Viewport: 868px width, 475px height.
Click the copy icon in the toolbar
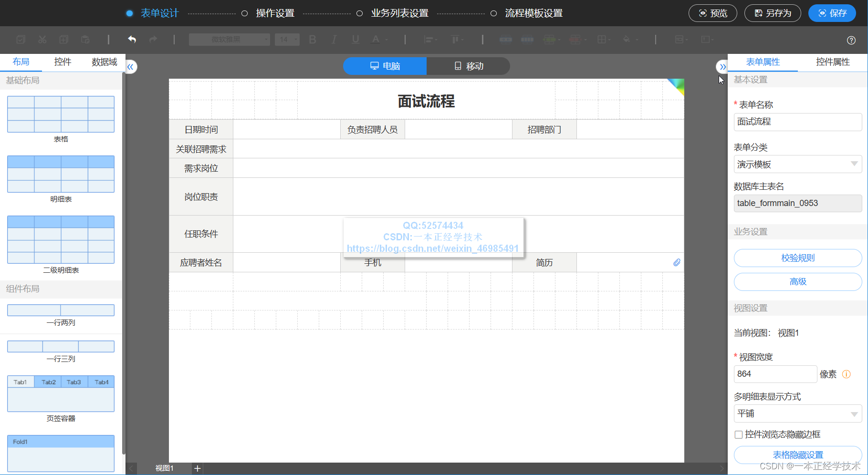tap(64, 40)
